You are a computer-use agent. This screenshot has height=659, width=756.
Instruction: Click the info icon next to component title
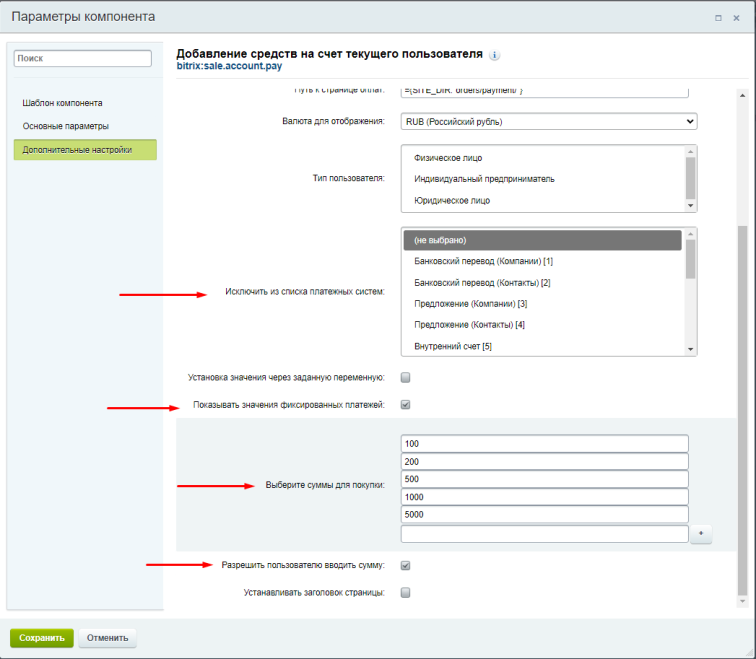(x=494, y=55)
